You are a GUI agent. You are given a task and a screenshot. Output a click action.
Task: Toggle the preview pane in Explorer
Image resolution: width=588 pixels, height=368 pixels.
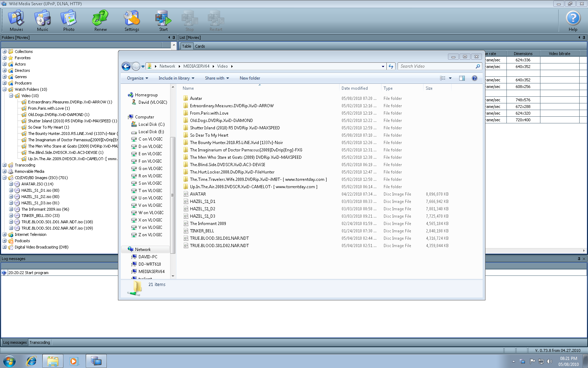pos(462,78)
